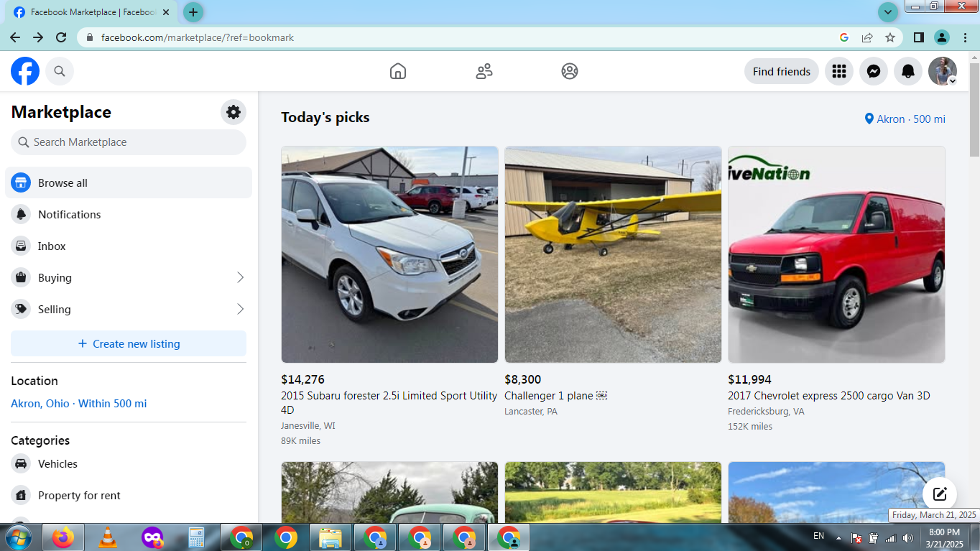Click the Windows Start button
The height and width of the screenshot is (551, 980).
click(18, 537)
